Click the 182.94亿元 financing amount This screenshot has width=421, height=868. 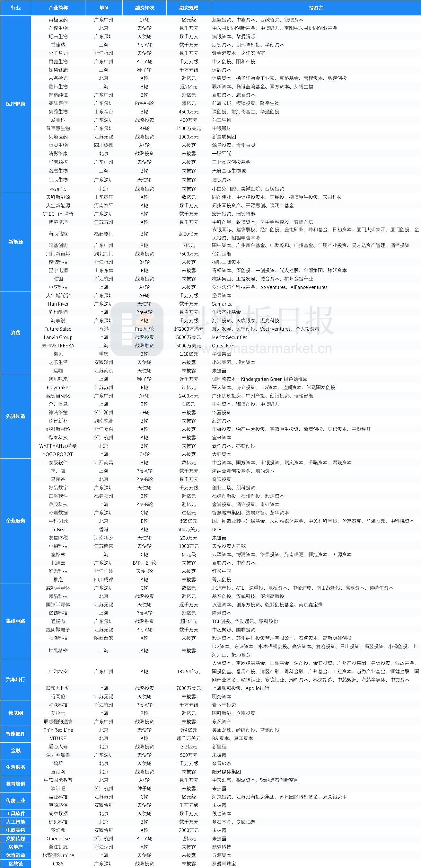[x=189, y=672]
